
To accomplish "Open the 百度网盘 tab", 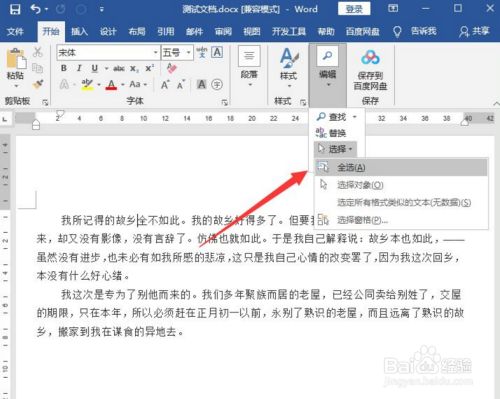I will 362,32.
